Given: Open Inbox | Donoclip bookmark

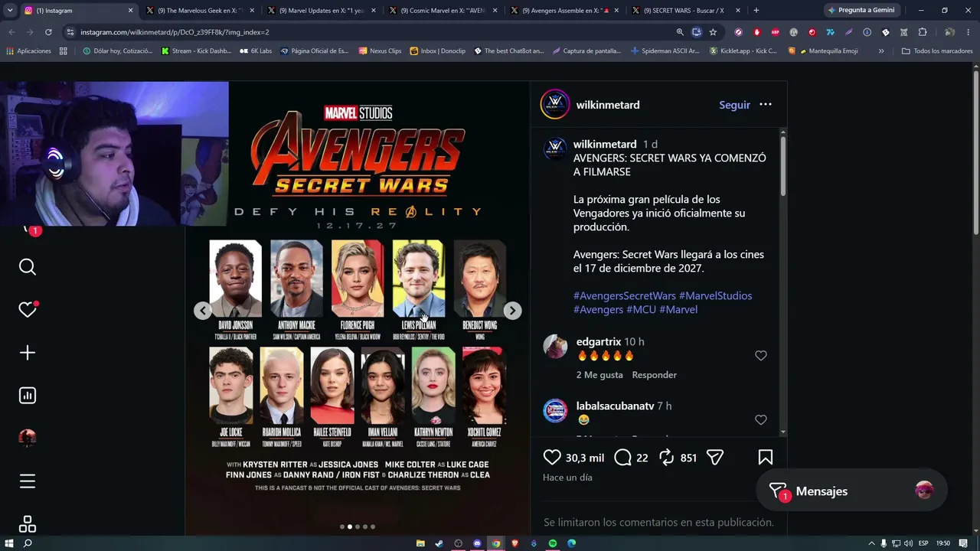Looking at the screenshot, I should [x=437, y=51].
